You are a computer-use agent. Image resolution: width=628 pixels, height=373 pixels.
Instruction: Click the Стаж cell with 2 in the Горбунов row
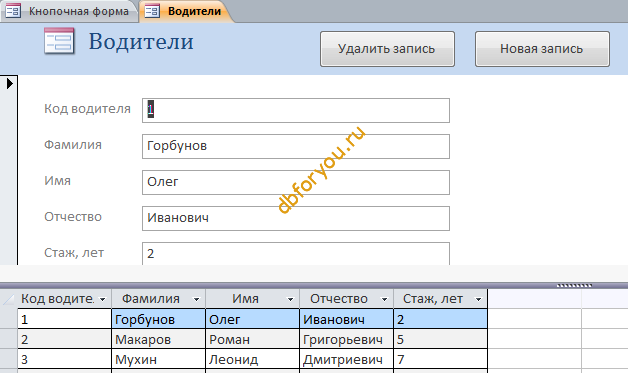(x=441, y=319)
